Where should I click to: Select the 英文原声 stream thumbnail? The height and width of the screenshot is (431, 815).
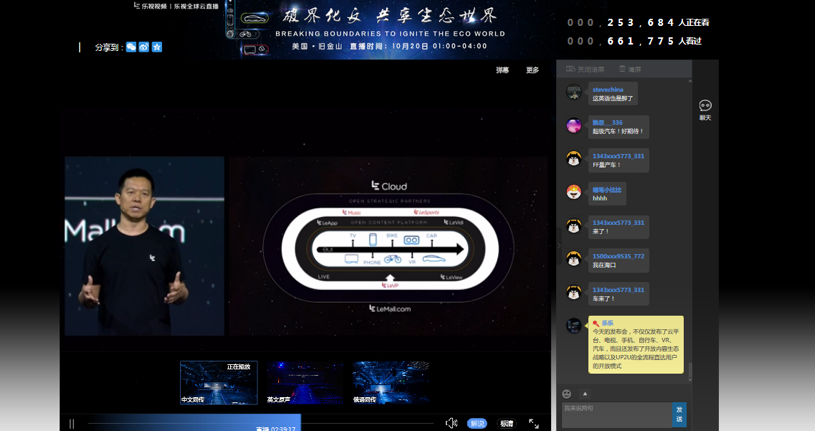305,383
